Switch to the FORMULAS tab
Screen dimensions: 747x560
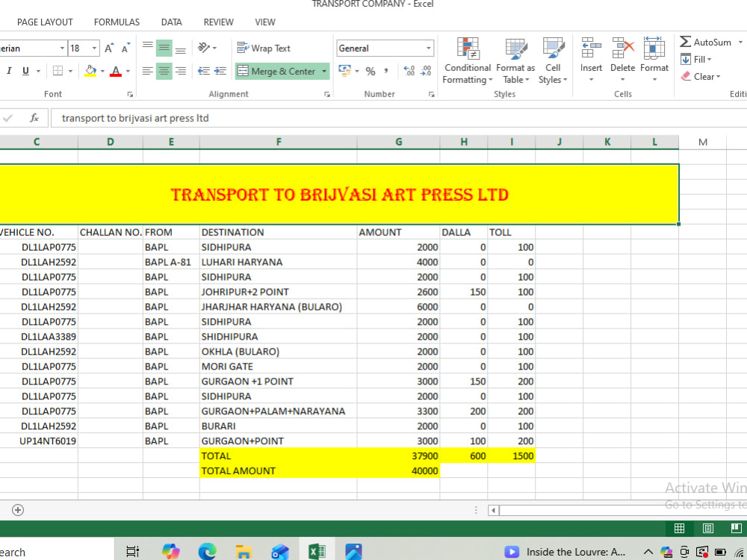pyautogui.click(x=117, y=22)
